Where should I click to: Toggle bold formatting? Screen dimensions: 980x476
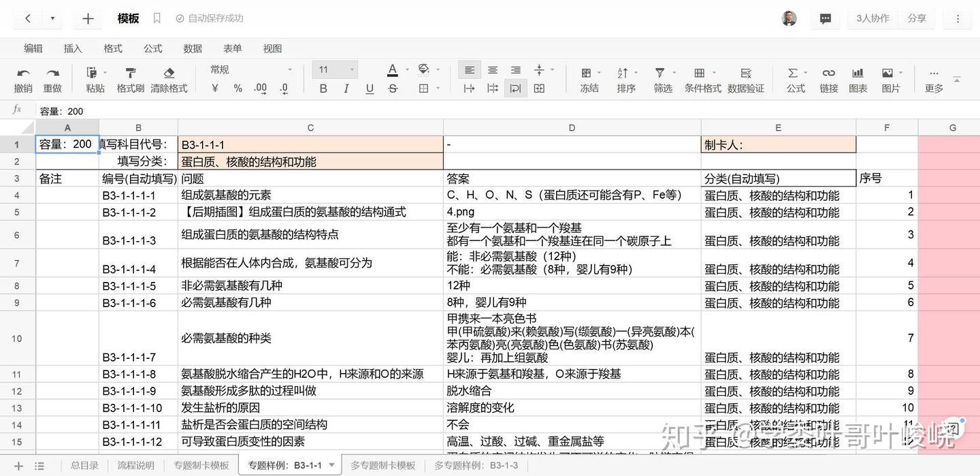coord(323,89)
